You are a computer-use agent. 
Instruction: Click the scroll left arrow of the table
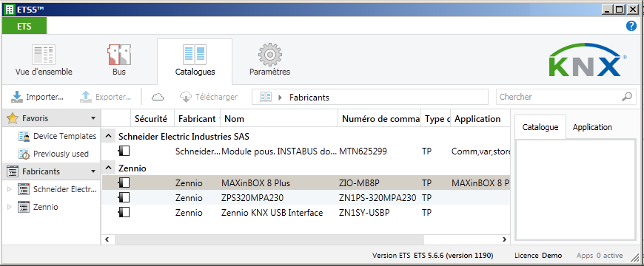coord(107,239)
